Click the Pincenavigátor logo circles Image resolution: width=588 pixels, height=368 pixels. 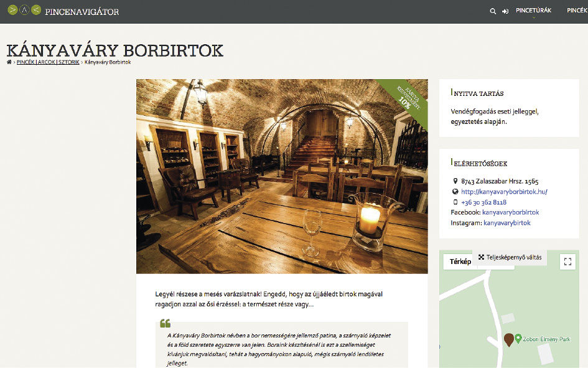pos(24,11)
